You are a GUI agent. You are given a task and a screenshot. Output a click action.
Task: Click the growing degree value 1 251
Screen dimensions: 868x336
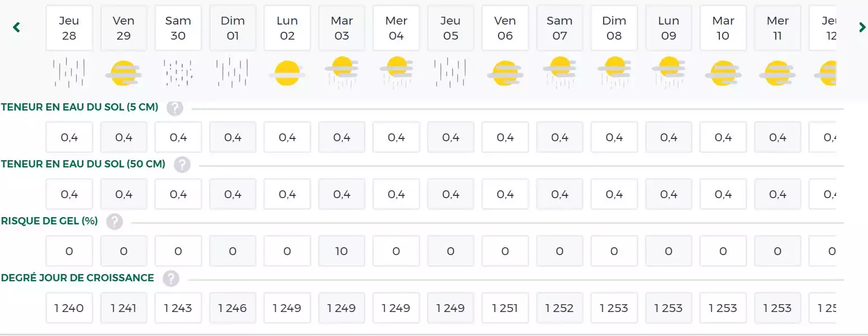[505, 308]
